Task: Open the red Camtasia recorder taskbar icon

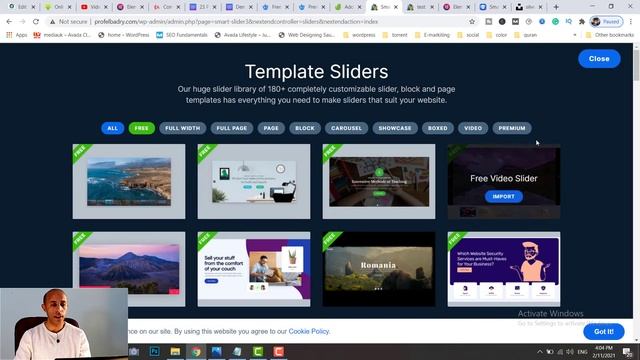Action: (279, 351)
